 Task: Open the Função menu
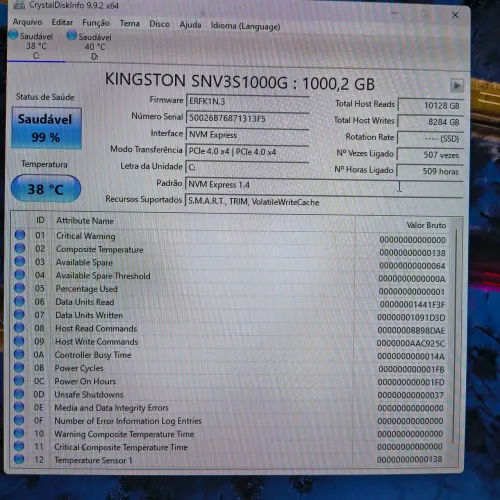96,23
